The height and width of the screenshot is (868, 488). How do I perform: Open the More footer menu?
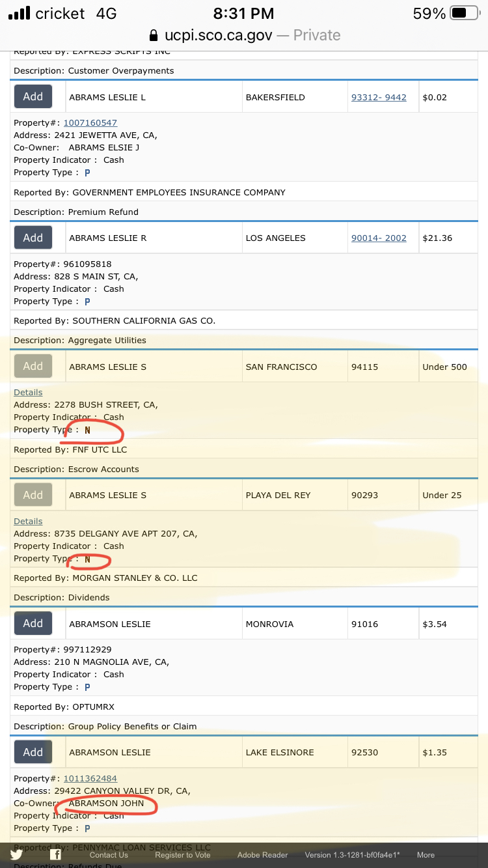(x=426, y=855)
